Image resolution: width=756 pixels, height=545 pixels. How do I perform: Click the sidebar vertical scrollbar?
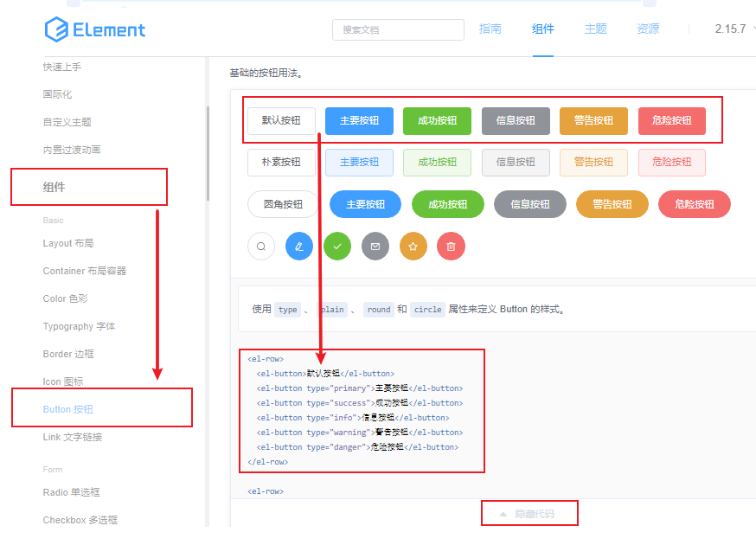coord(208,153)
